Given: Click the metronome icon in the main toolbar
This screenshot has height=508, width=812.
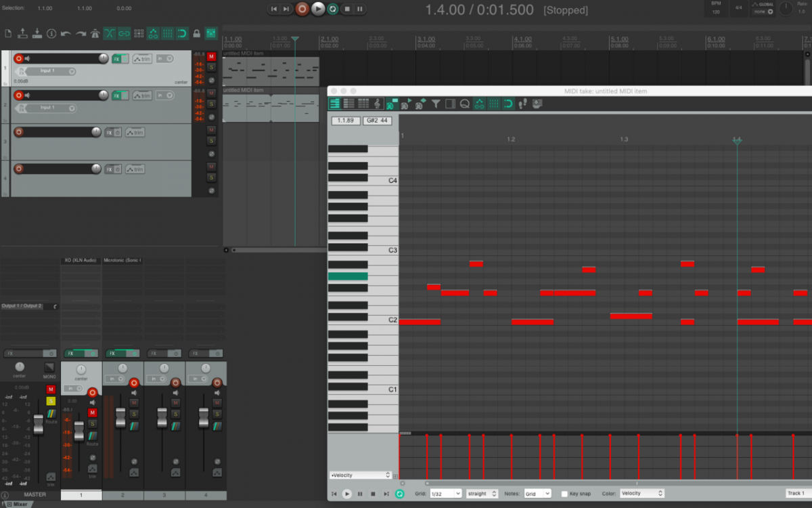Looking at the screenshot, I should tap(95, 33).
